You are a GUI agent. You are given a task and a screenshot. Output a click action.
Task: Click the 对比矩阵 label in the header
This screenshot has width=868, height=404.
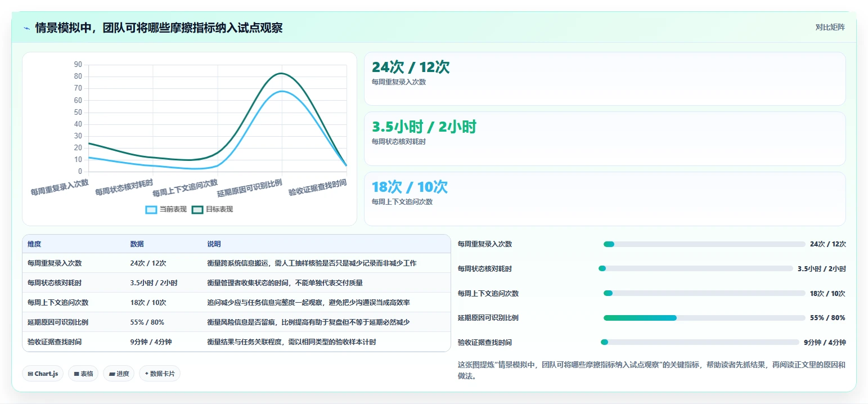pos(830,27)
